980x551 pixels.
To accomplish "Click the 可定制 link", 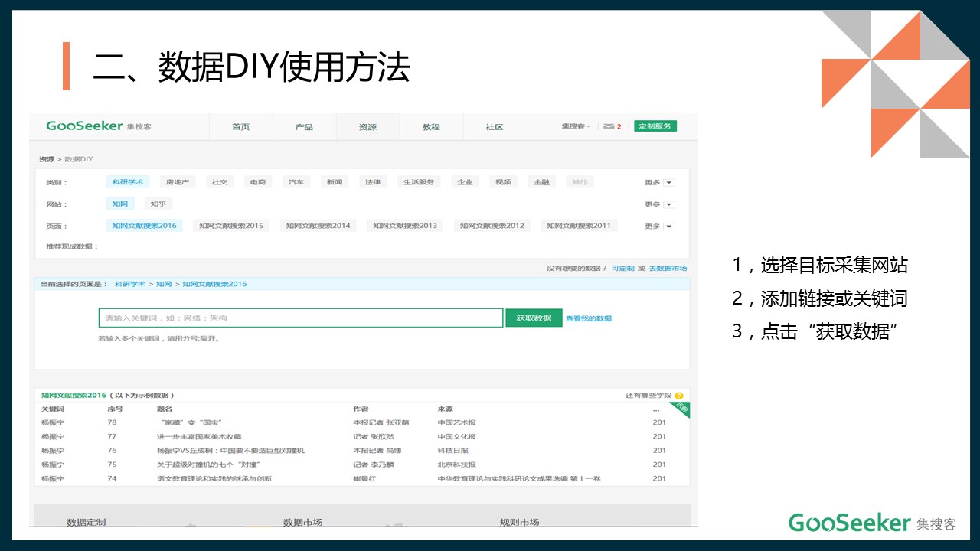I will tap(623, 269).
